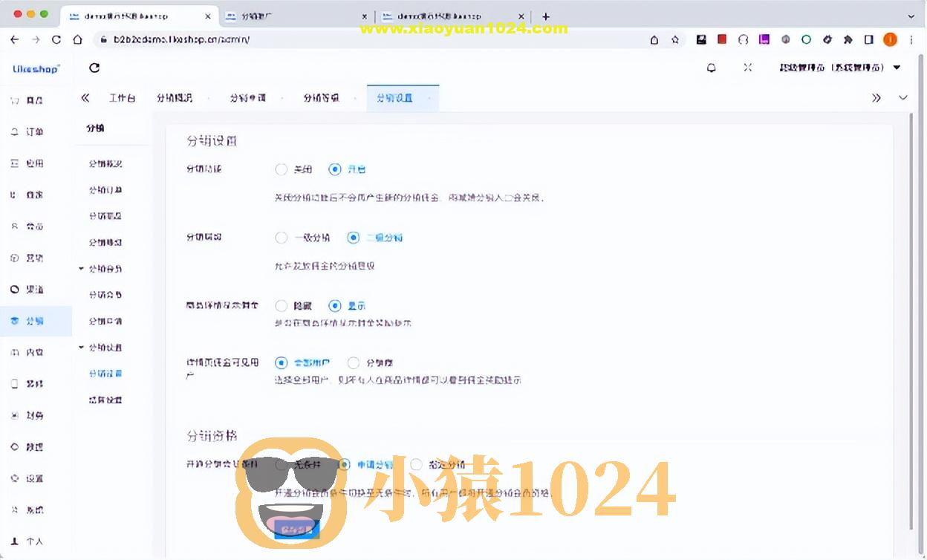Open 结算设置 from the sidebar menu
927x560 pixels.
tap(104, 400)
